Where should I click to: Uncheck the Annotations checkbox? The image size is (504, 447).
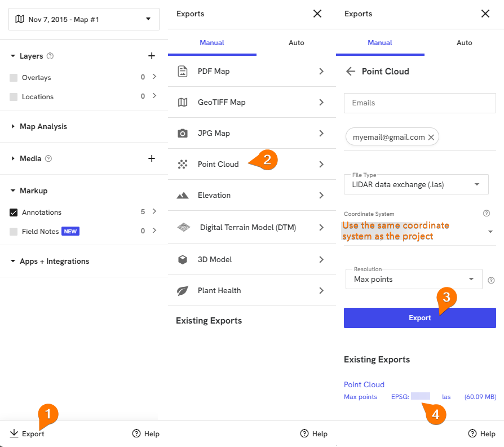14,213
